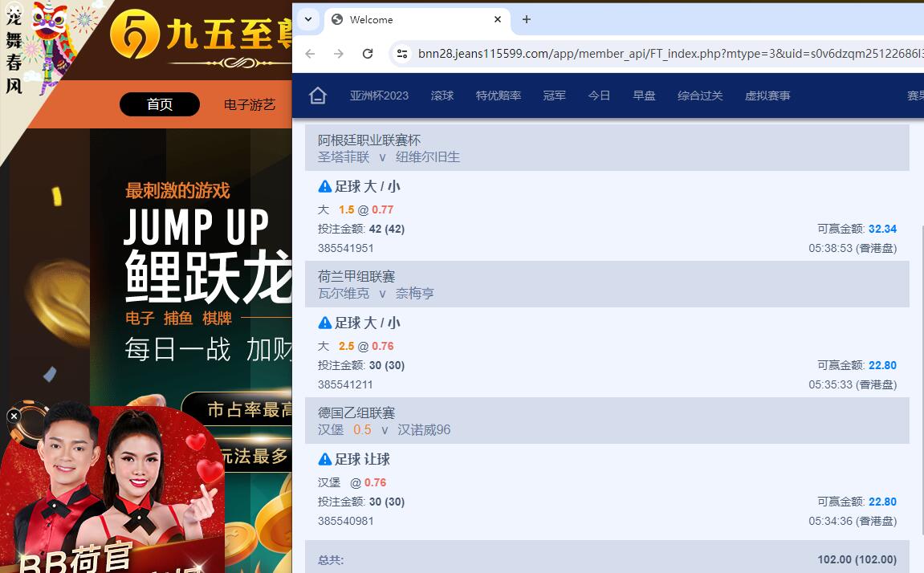Expand the tab search dropdown chevron

coord(308,19)
